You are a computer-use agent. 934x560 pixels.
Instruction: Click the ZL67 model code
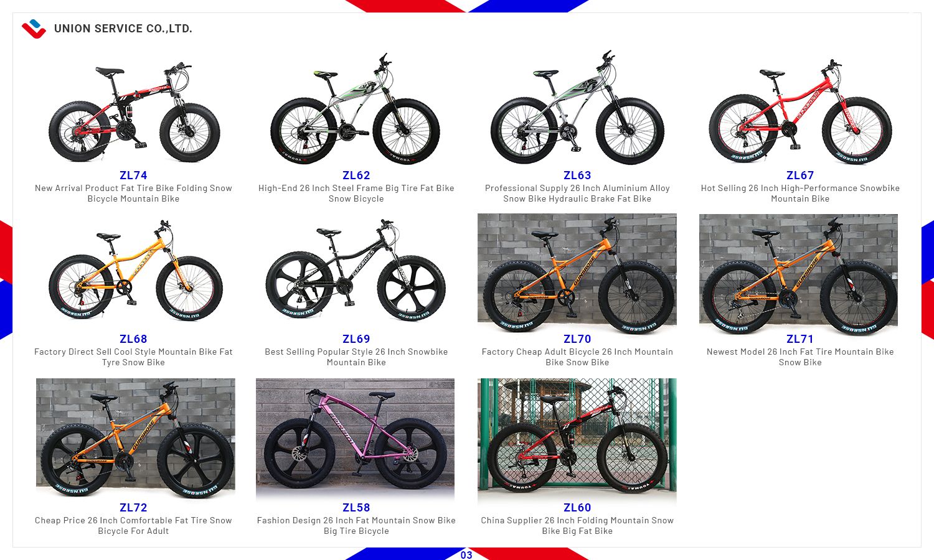[800, 175]
